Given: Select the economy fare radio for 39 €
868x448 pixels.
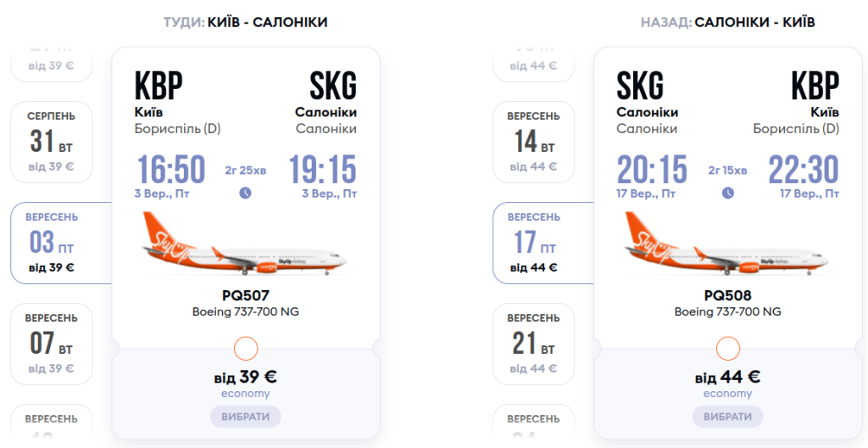Looking at the screenshot, I should point(245,348).
